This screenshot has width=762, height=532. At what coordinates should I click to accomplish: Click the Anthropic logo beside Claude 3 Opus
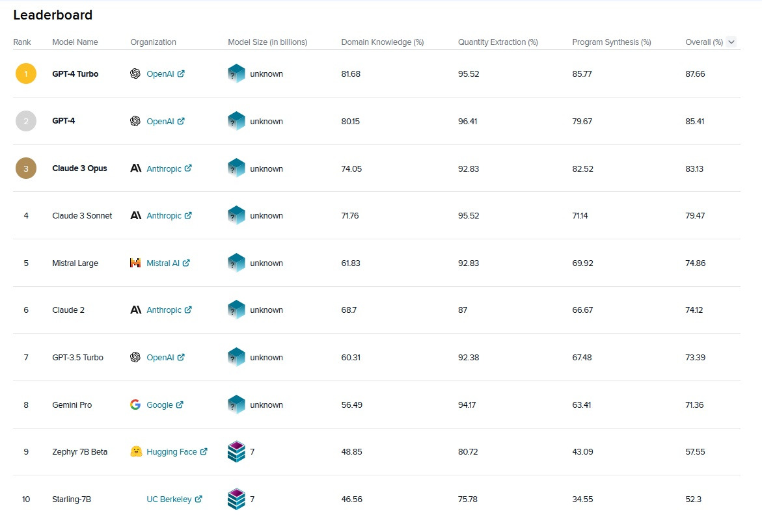(x=135, y=168)
